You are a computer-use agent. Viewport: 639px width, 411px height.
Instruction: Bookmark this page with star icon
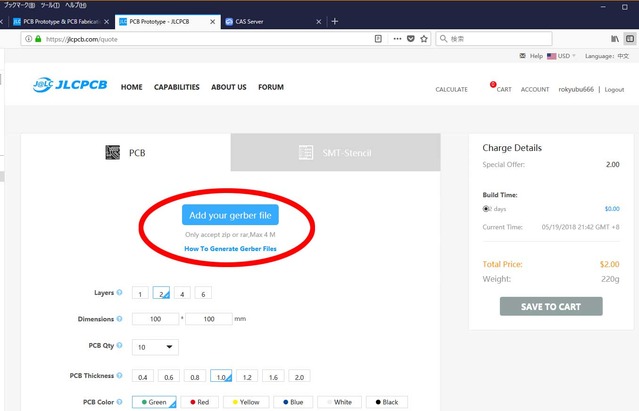point(424,39)
